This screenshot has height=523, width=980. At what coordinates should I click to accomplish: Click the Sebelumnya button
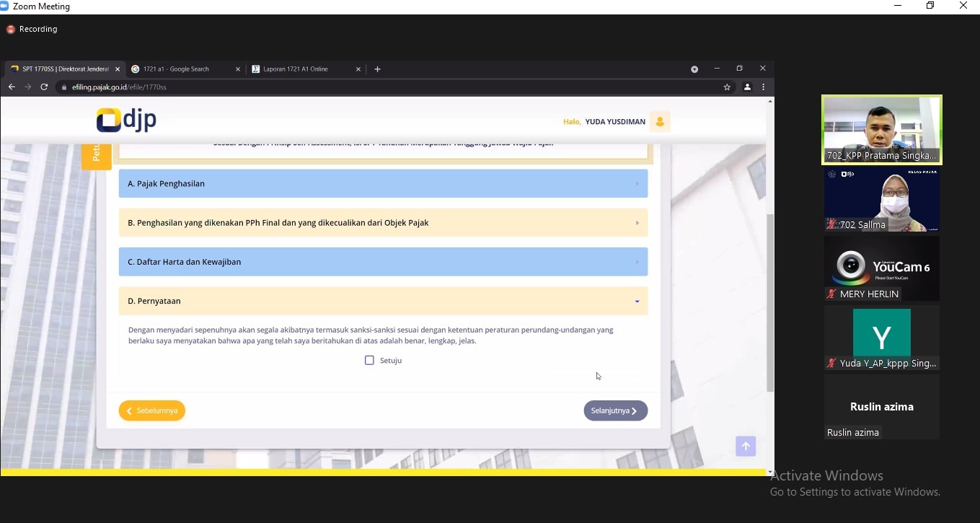point(152,410)
